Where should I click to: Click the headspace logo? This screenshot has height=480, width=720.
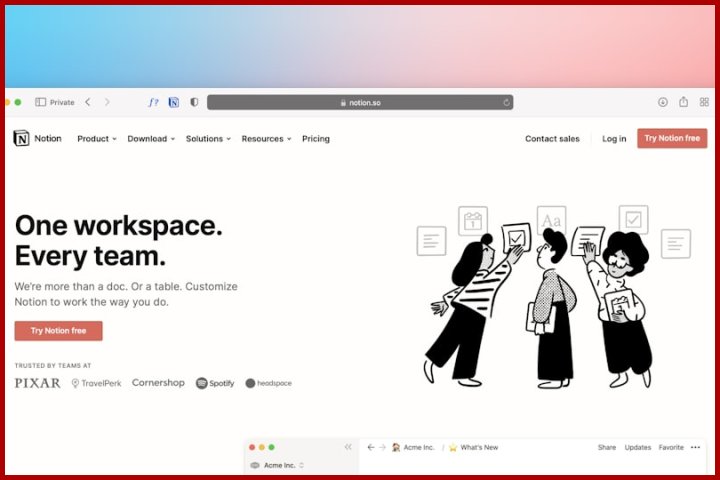pos(269,383)
